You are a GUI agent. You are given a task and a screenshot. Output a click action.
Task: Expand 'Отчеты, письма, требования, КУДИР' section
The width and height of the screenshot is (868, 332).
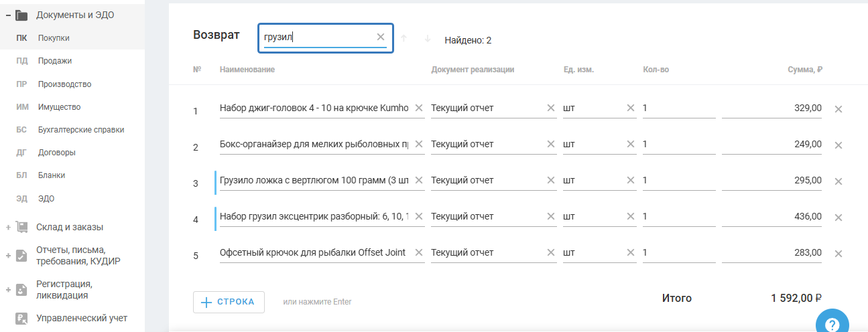tap(8, 256)
